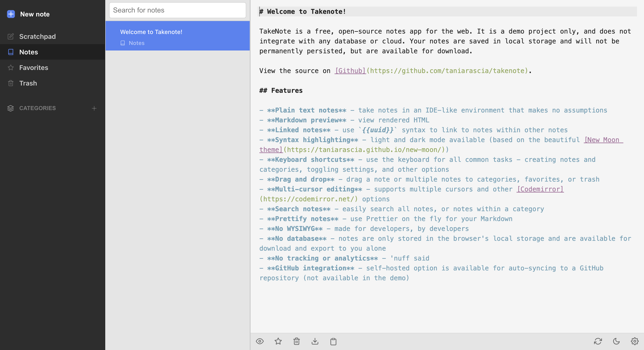
Task: Add a category with plus icon
Action: (94, 108)
